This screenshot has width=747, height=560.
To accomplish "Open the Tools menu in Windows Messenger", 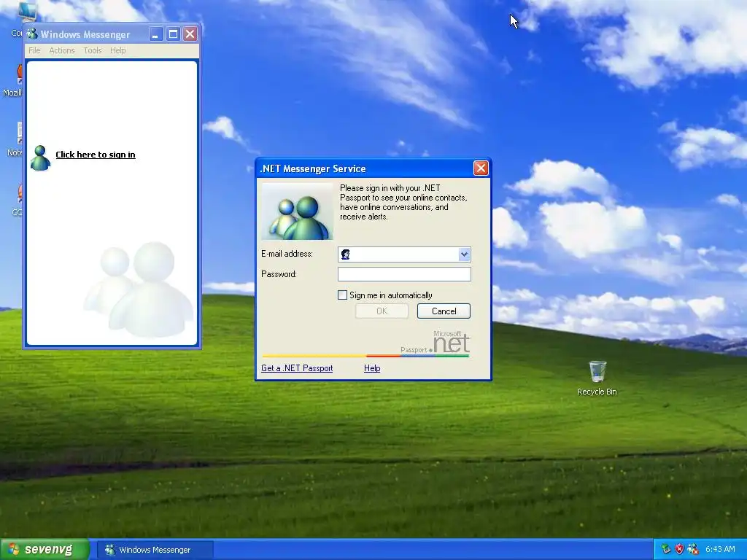I will point(93,50).
